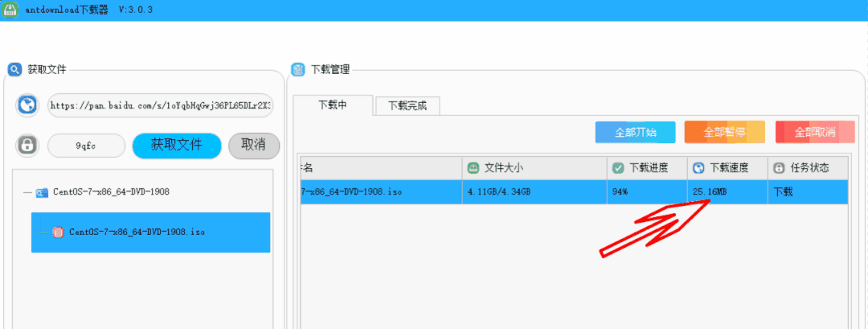Viewport: 868px width, 329px height.
Task: Click the 下载 status cell
Action: 808,192
